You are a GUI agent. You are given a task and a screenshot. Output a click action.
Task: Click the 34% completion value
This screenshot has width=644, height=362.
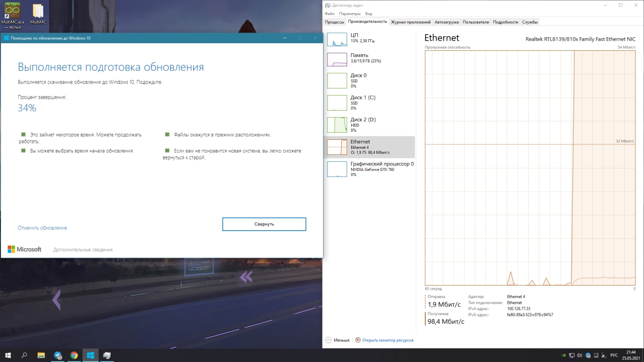27,108
